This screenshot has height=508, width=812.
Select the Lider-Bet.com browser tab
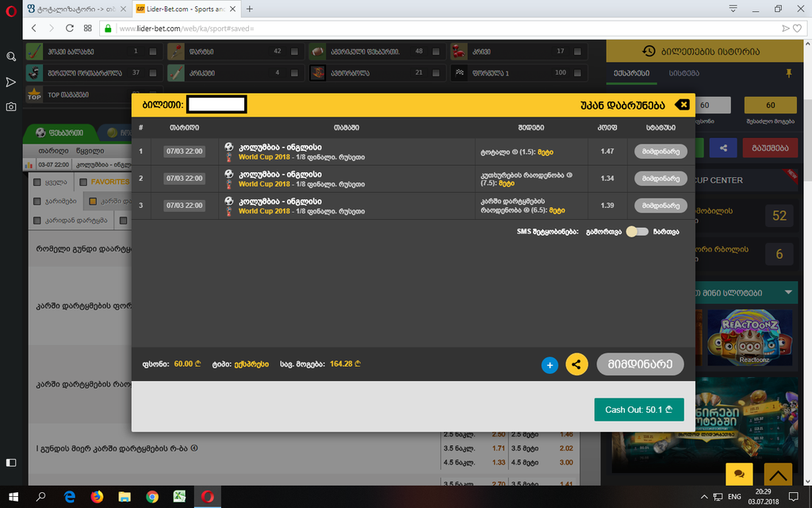coord(185,9)
